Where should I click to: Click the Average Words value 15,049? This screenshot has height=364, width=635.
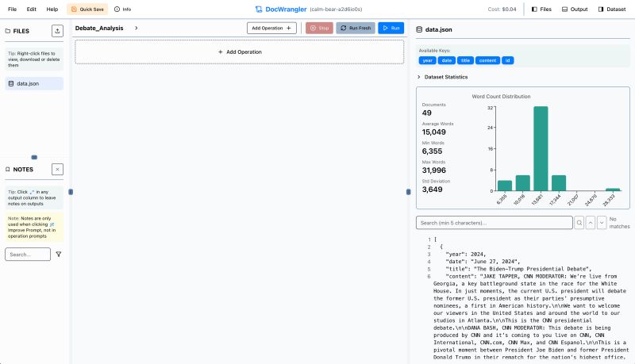[x=433, y=132]
